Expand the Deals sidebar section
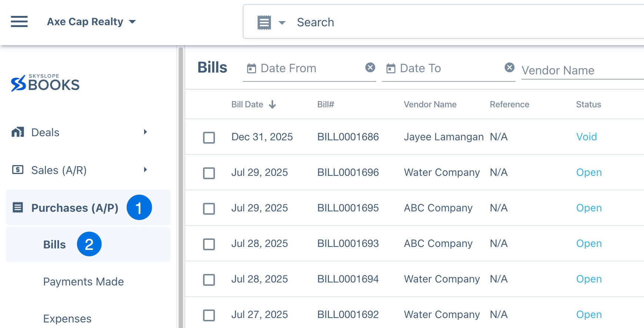The image size is (644, 328). [x=145, y=132]
